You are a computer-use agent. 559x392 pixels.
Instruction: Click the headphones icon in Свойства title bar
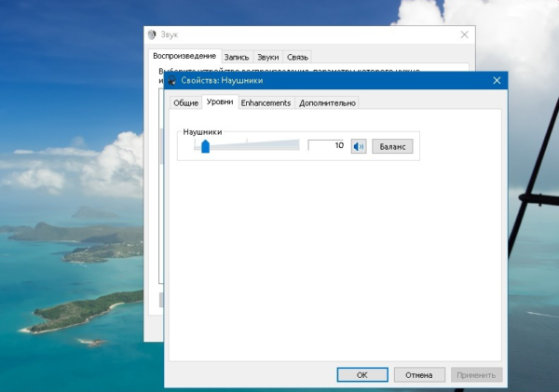[x=172, y=81]
